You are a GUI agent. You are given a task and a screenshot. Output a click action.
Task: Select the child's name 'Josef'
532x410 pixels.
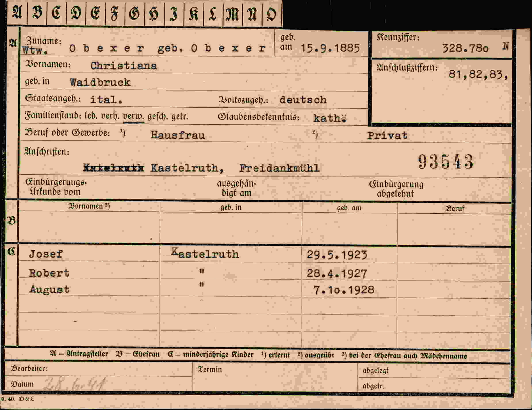[46, 254]
